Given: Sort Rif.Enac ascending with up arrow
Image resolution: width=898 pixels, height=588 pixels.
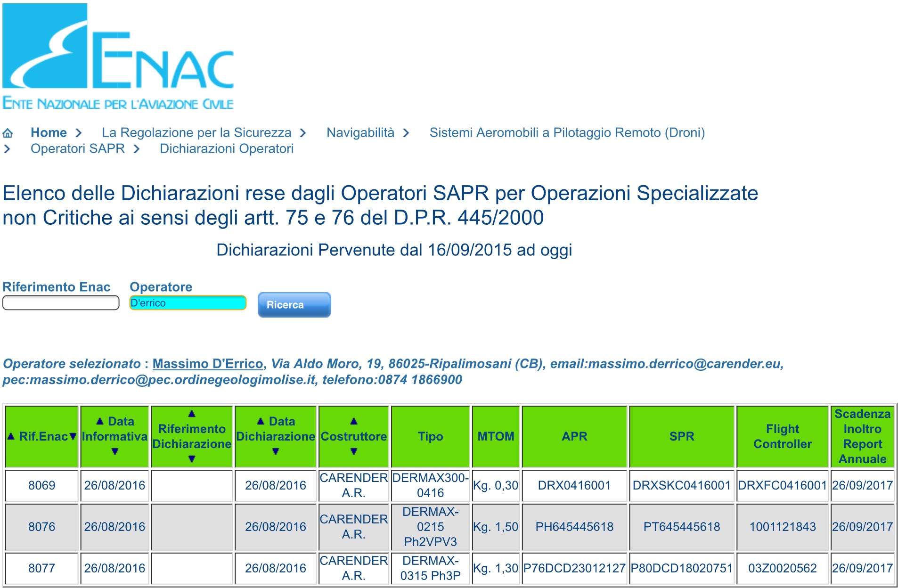Looking at the screenshot, I should tap(11, 437).
